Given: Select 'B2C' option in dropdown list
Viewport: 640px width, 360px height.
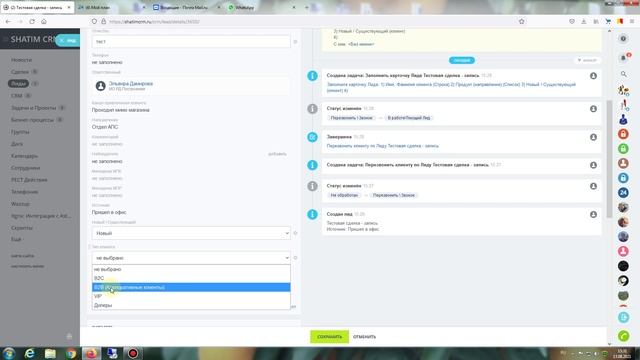Looking at the screenshot, I should 191,278.
